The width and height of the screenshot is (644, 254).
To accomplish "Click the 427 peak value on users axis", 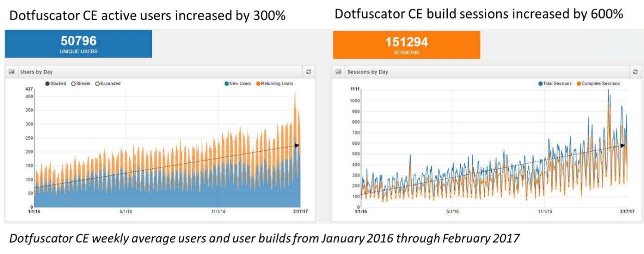I will (29, 88).
